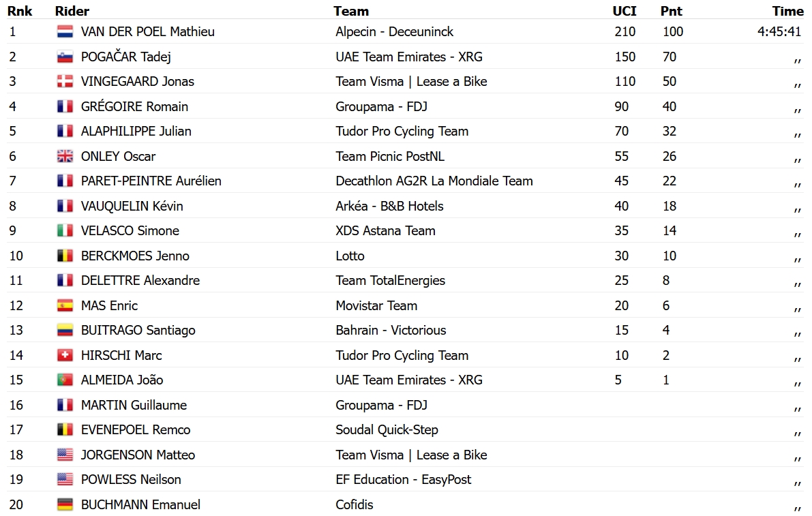Open the EF Education - EasyPost team link

point(404,480)
